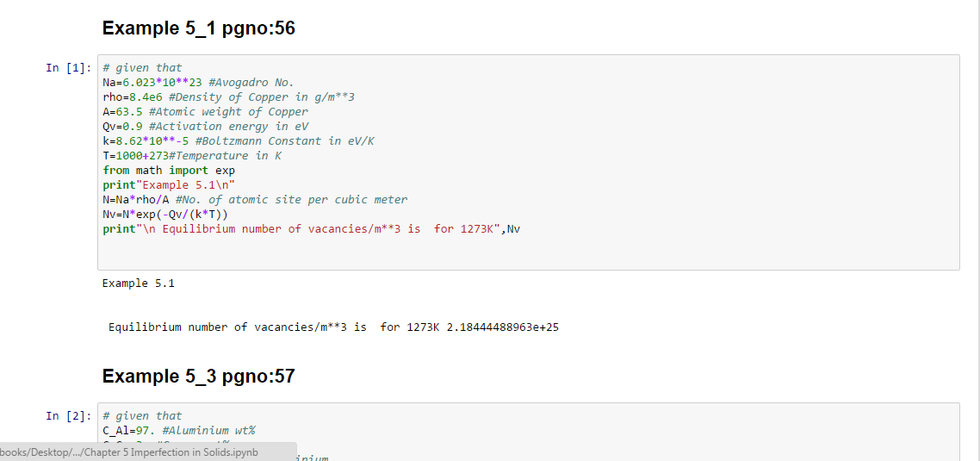Click the 'Example 5_3 pgno:57' heading
This screenshot has height=461, width=980.
point(198,377)
